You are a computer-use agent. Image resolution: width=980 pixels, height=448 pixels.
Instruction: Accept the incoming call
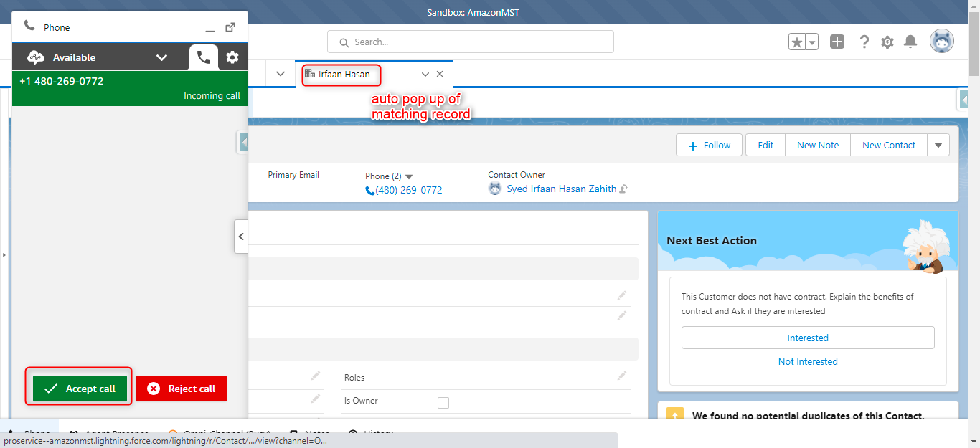click(x=78, y=388)
